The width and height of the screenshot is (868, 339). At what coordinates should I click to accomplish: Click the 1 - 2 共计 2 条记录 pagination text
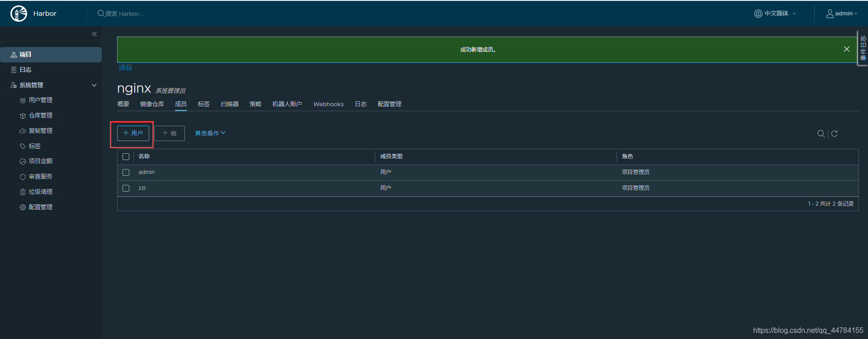click(831, 204)
